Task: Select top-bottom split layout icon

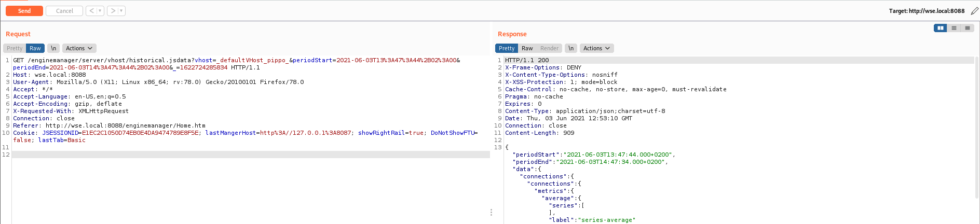Action: 954,28
